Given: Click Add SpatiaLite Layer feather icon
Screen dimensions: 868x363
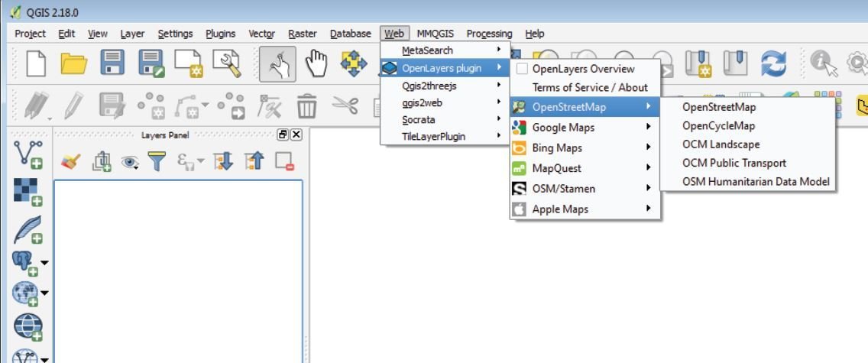Looking at the screenshot, I should (x=28, y=229).
